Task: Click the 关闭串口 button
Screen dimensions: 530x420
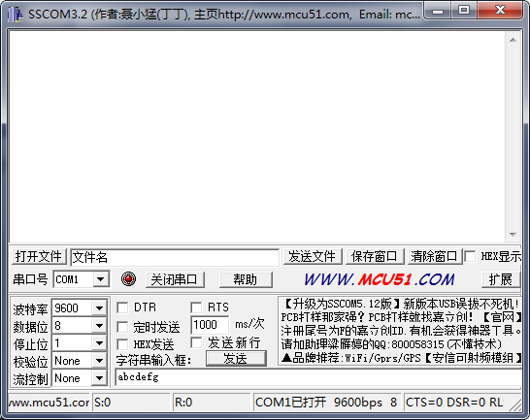Action: point(175,279)
